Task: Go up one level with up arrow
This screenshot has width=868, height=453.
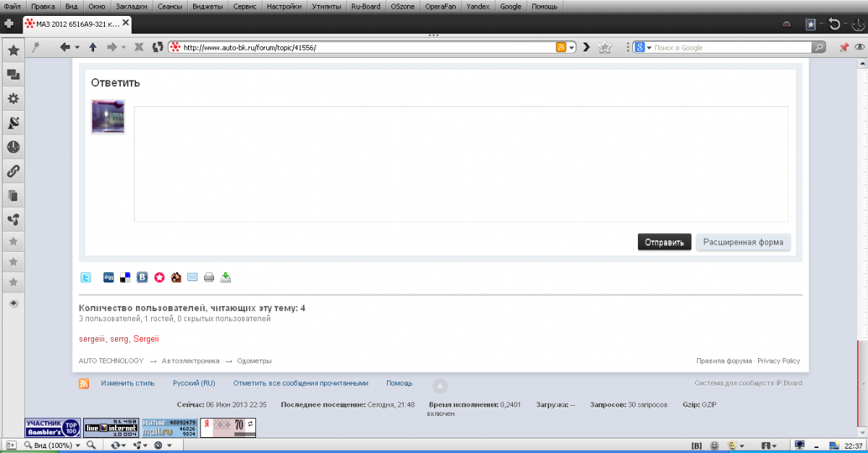Action: (93, 47)
